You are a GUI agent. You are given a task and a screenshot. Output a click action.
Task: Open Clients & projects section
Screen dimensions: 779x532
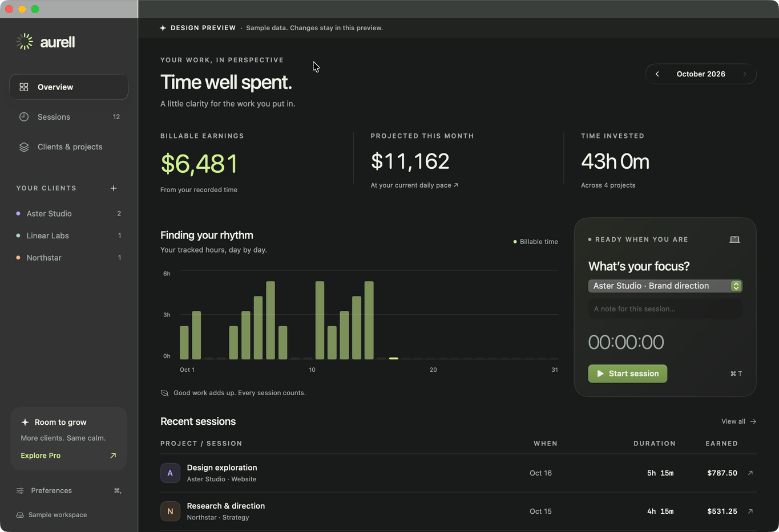tap(68, 147)
